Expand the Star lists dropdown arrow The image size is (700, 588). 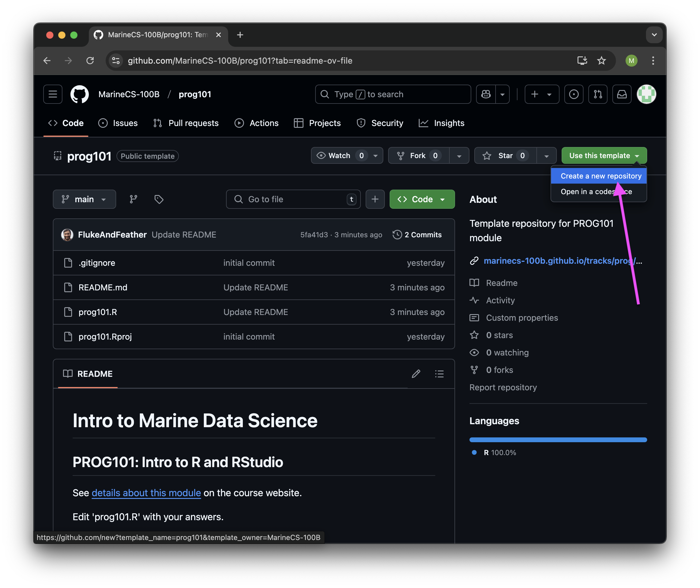(547, 156)
